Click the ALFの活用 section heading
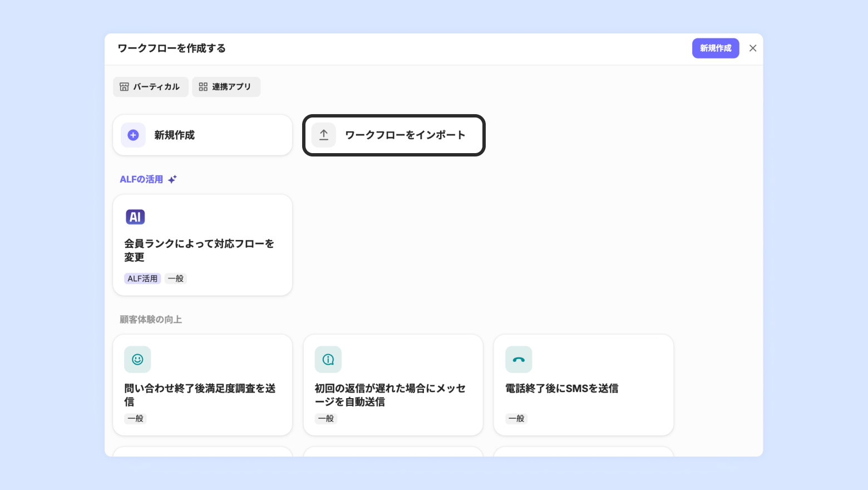 coord(141,179)
